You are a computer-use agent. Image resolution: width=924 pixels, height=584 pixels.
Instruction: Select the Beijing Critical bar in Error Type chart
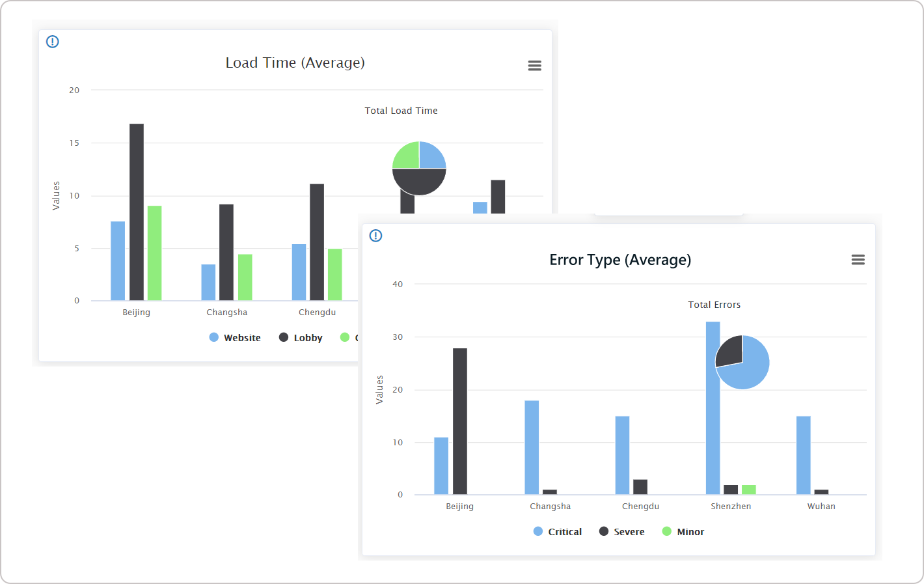coord(441,466)
